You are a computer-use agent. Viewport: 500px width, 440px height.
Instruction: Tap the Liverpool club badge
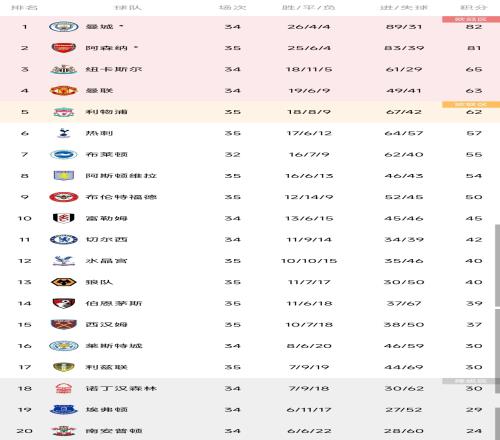pyautogui.click(x=64, y=112)
